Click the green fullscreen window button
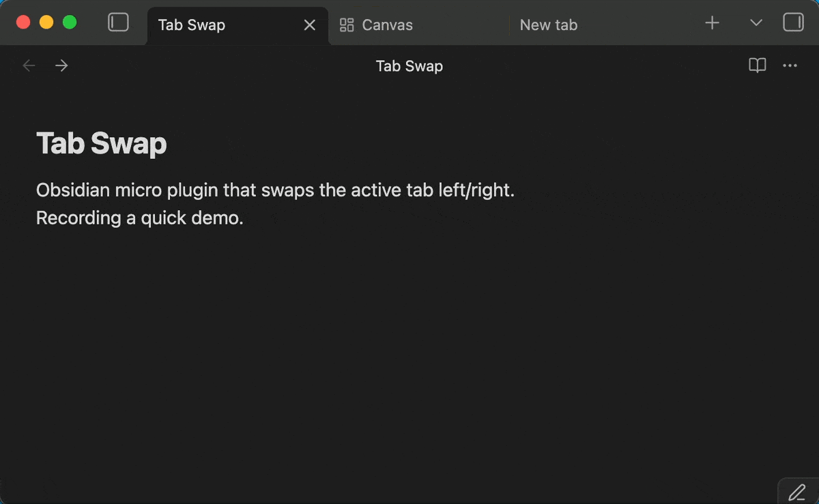Screen dimensions: 819x504 pyautogui.click(x=70, y=23)
